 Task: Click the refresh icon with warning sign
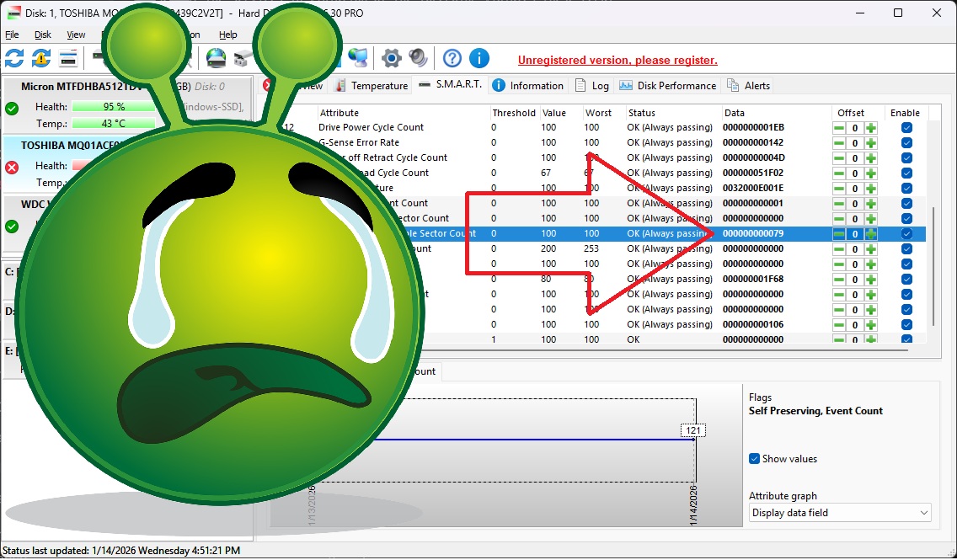(41, 58)
